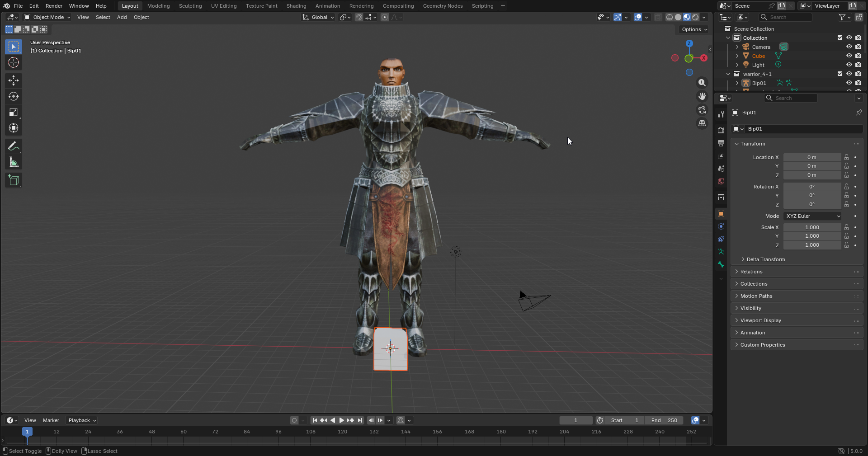The width and height of the screenshot is (868, 456).
Task: Switch to the Shading workspace tab
Action: point(296,6)
